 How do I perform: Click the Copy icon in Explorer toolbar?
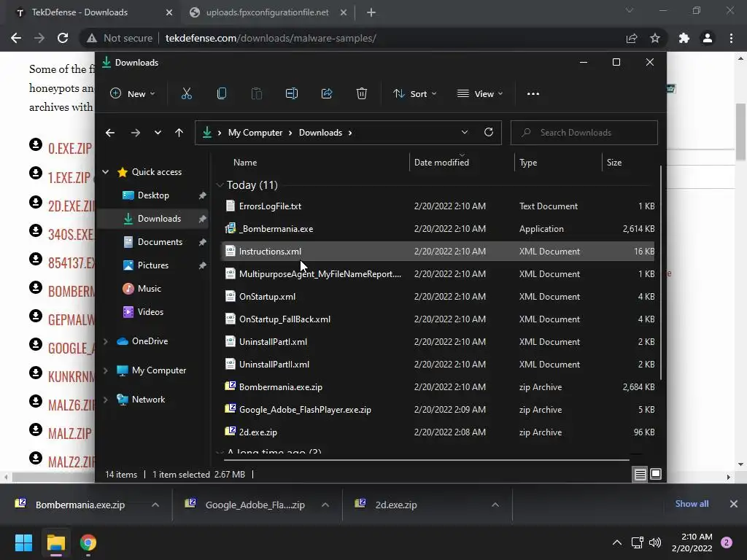coord(222,94)
